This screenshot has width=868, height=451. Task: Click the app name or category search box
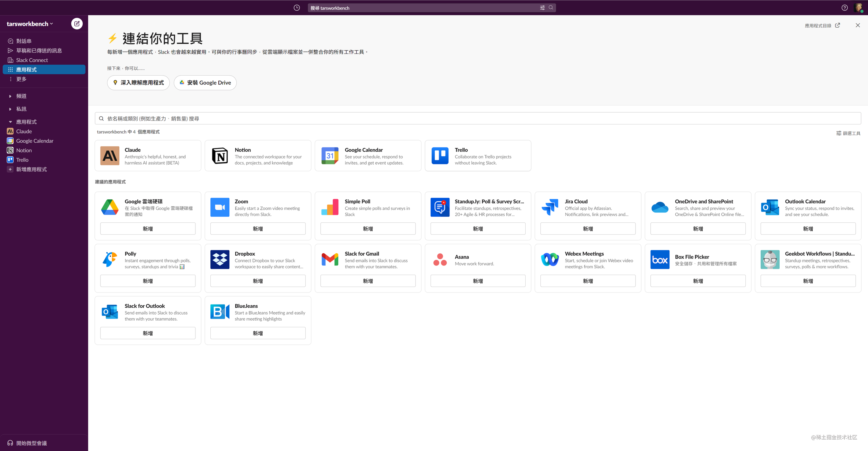pos(478,118)
